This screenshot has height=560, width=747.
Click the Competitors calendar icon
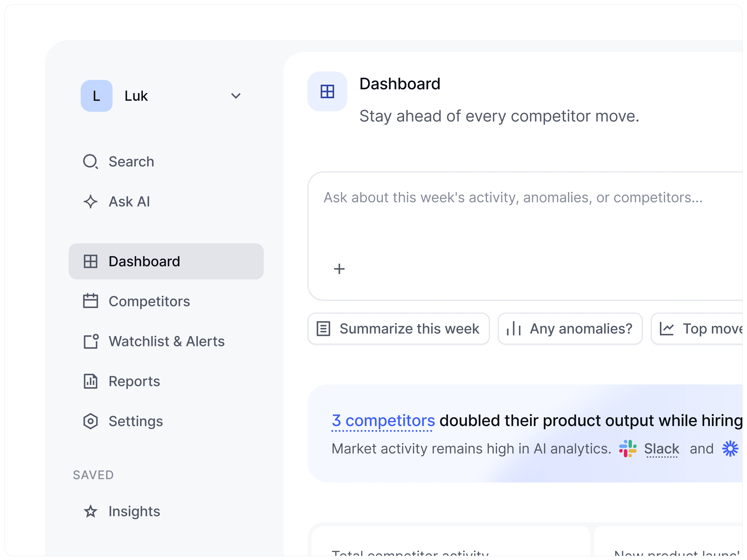[x=91, y=301]
